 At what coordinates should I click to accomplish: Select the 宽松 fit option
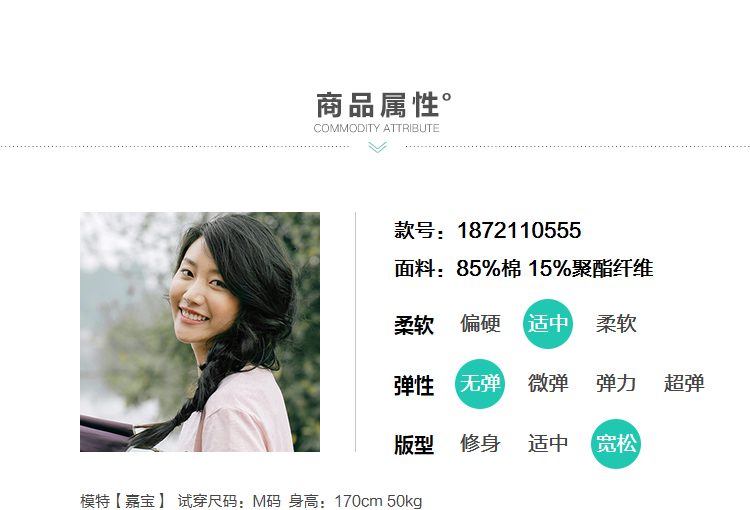(616, 443)
